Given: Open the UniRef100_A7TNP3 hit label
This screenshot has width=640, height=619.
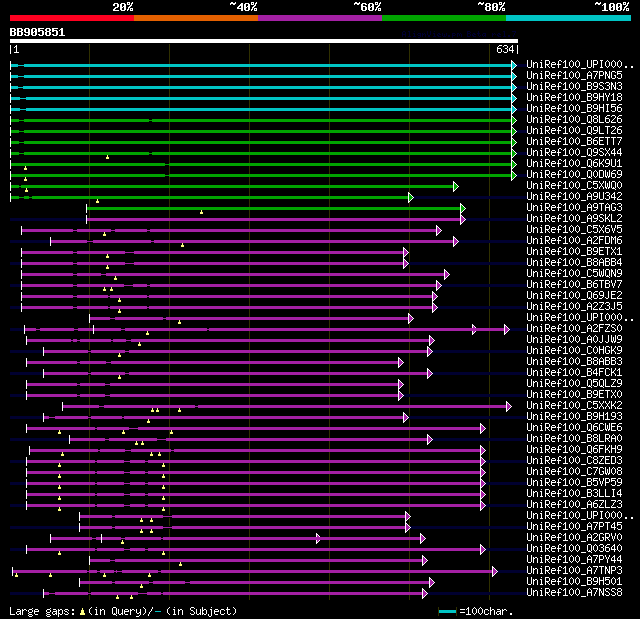Looking at the screenshot, I should pos(574,571).
